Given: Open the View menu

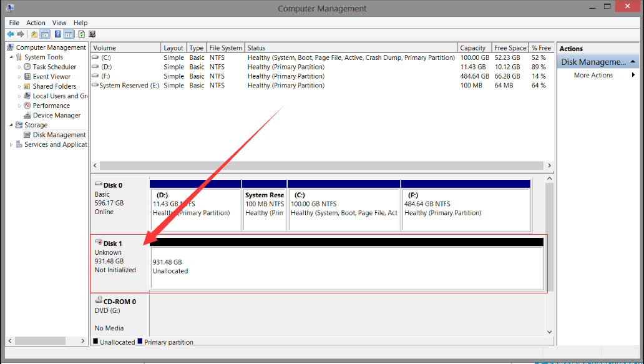Looking at the screenshot, I should point(59,22).
